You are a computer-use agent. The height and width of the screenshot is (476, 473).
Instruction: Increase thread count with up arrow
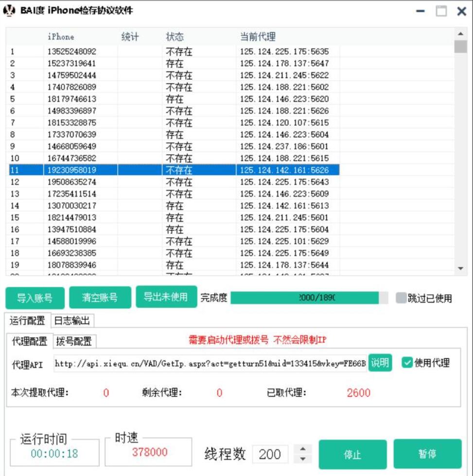click(x=303, y=449)
